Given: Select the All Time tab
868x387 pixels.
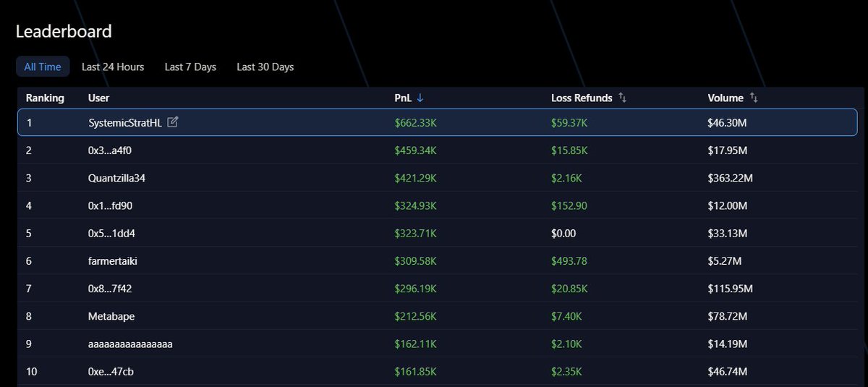Looking at the screenshot, I should (43, 67).
